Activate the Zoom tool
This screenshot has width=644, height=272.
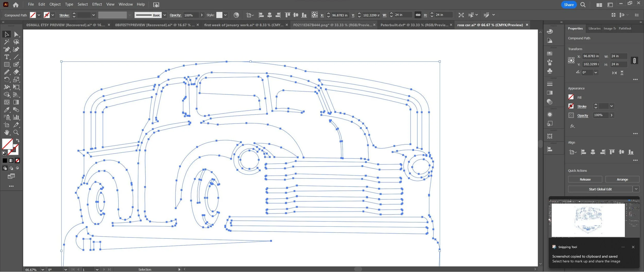[x=16, y=133]
